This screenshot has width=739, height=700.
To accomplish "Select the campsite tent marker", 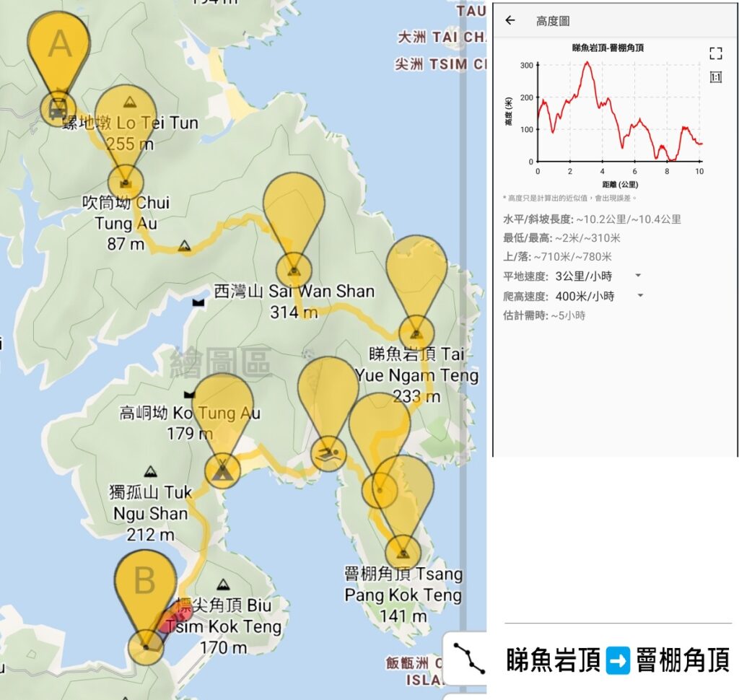I will [x=222, y=471].
